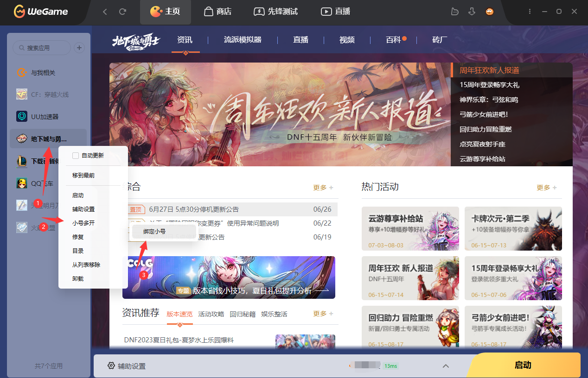Open 周年狂欢 新人报道 activity card
Screen dimensions: 588x378
coord(410,278)
